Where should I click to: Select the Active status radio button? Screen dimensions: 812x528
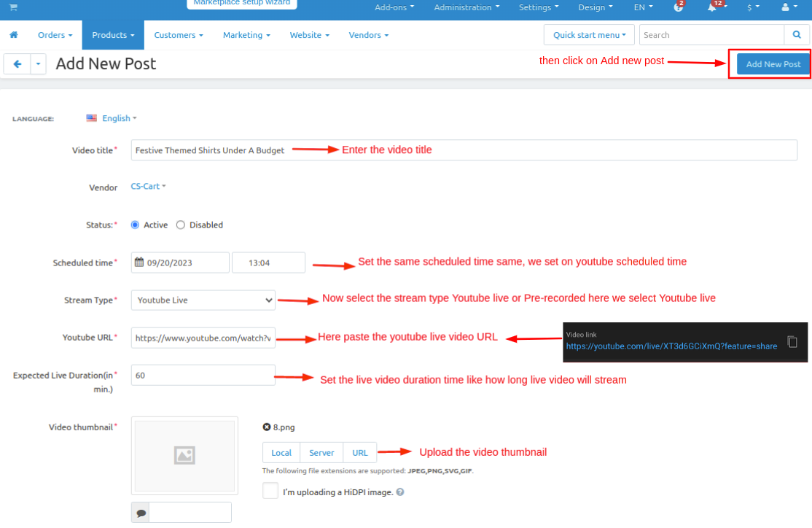[135, 225]
